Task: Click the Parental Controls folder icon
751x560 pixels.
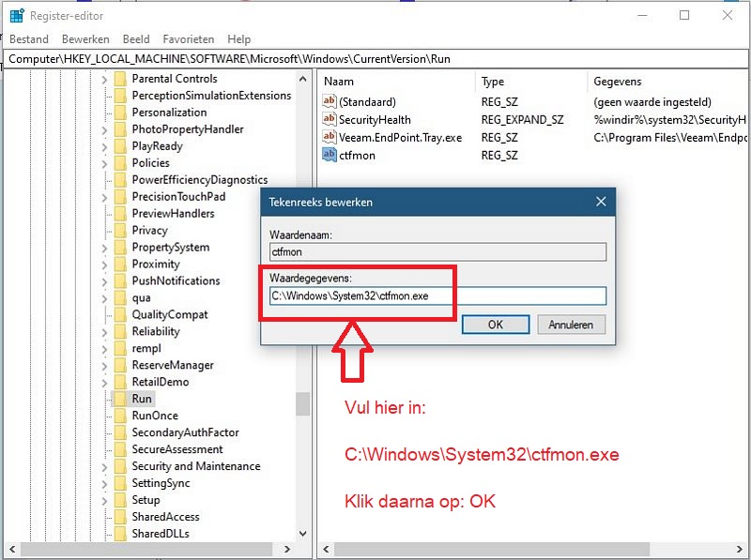Action: 120,79
